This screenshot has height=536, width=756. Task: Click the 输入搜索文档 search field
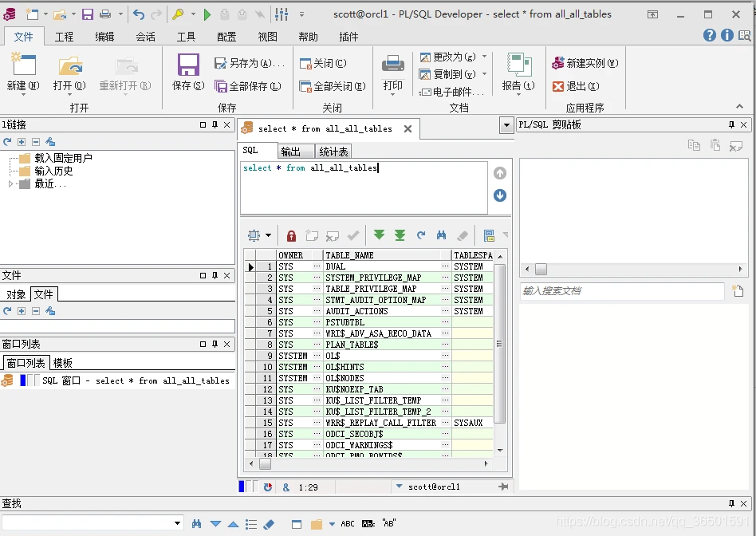tap(622, 291)
